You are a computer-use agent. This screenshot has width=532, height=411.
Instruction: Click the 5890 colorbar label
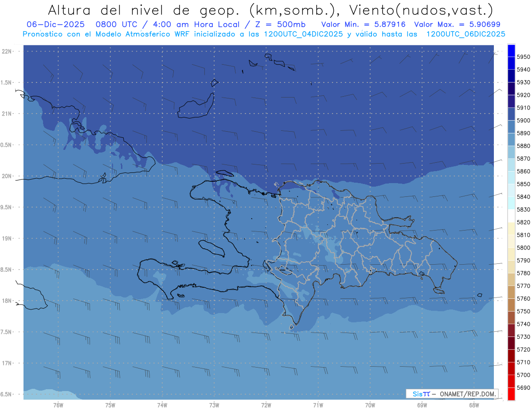[x=523, y=133]
